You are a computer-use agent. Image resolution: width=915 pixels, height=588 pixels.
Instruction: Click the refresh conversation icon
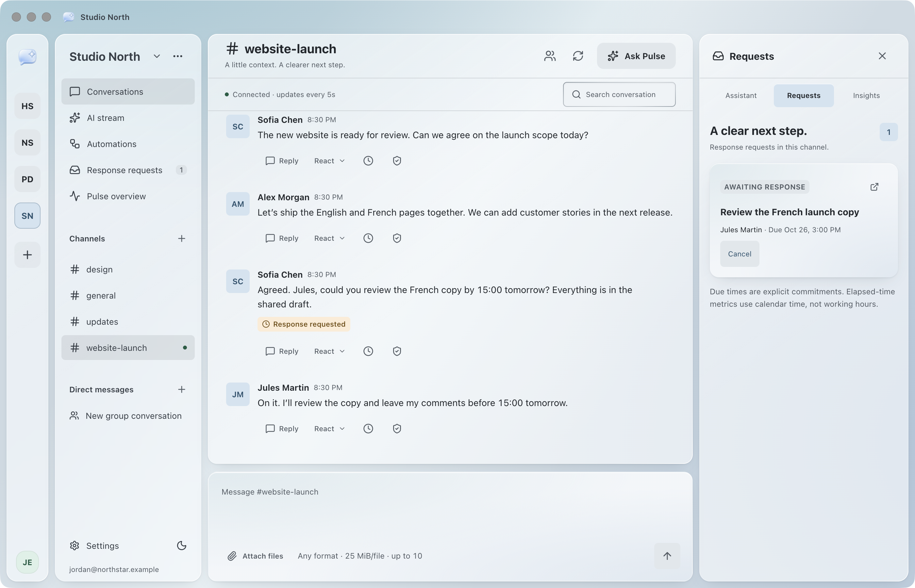pos(578,56)
